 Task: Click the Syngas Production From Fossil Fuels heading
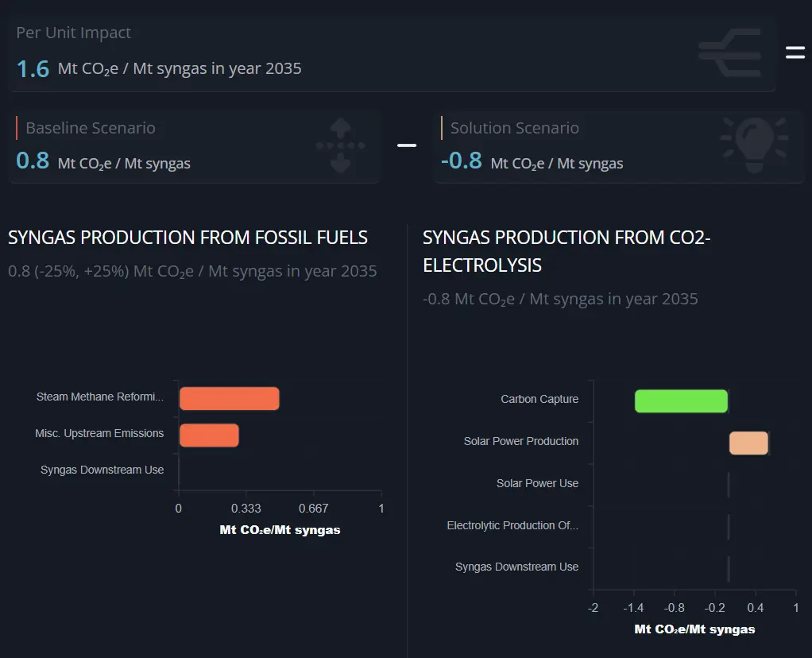point(188,237)
